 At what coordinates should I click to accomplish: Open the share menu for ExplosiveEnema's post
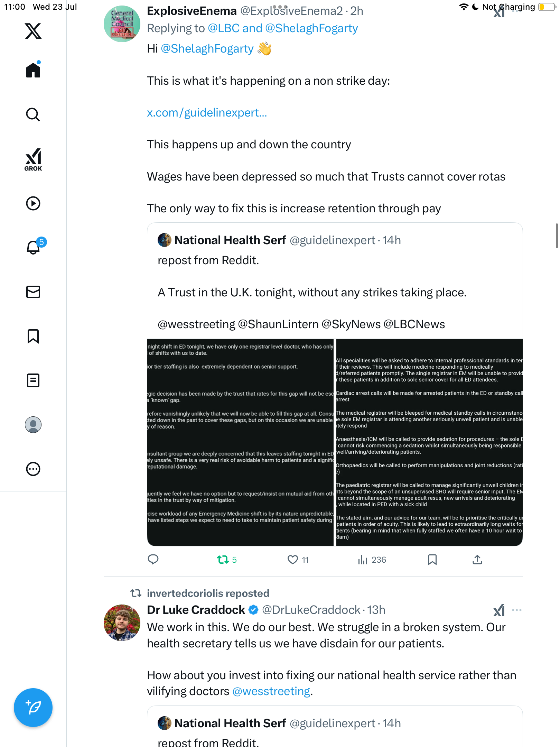[477, 560]
